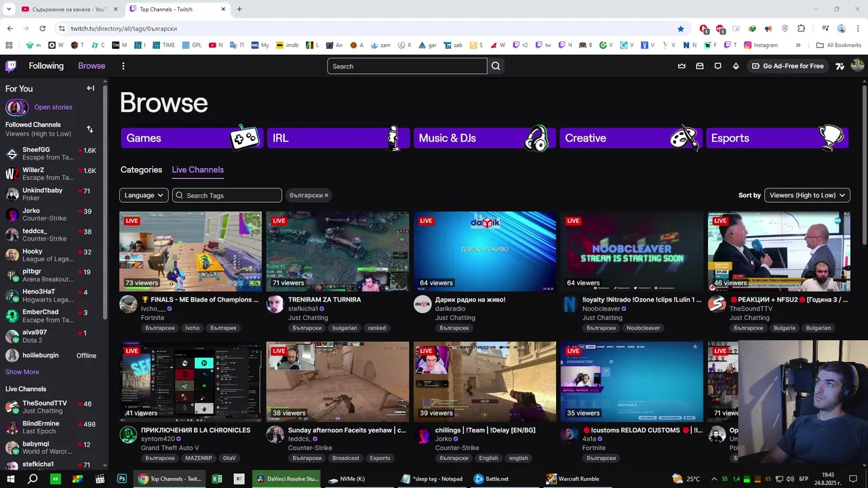
Task: Click Go Ad-Free for Free button
Action: 788,66
